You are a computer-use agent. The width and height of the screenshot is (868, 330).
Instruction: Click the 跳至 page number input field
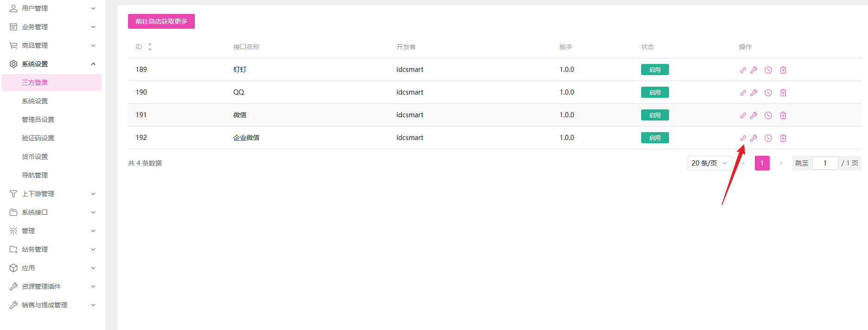click(825, 163)
